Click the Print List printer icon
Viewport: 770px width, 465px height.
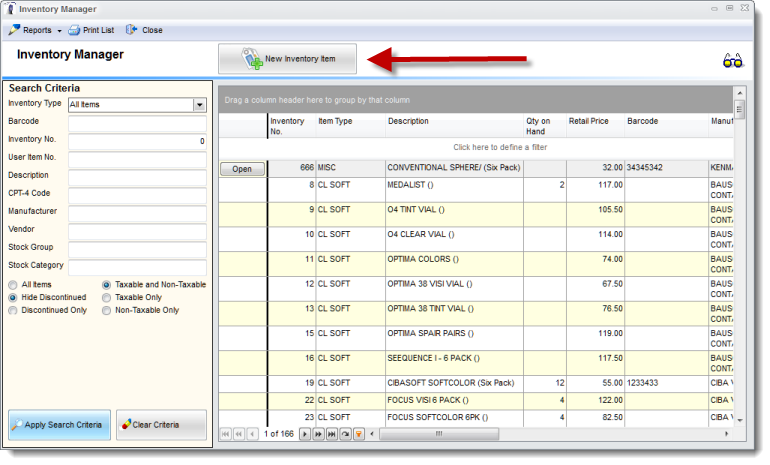74,30
